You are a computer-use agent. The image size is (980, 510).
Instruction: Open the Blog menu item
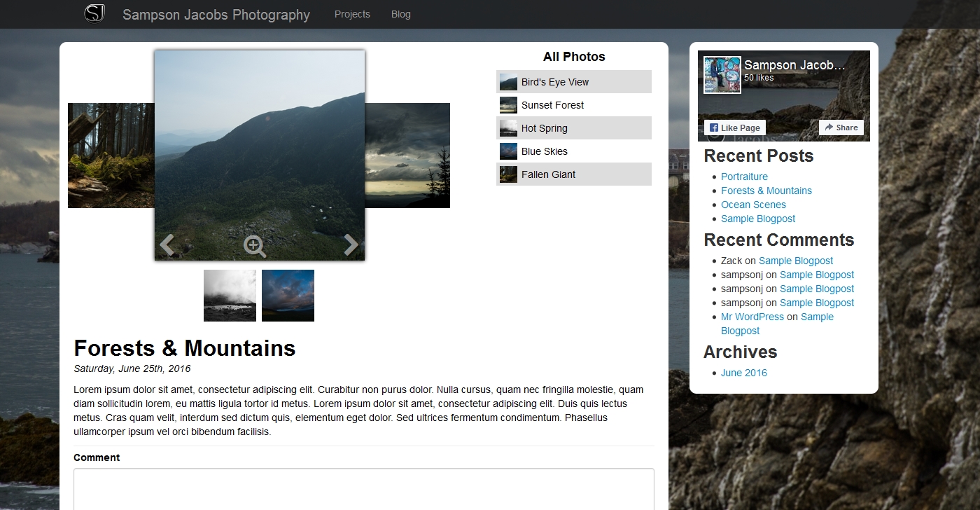click(401, 14)
